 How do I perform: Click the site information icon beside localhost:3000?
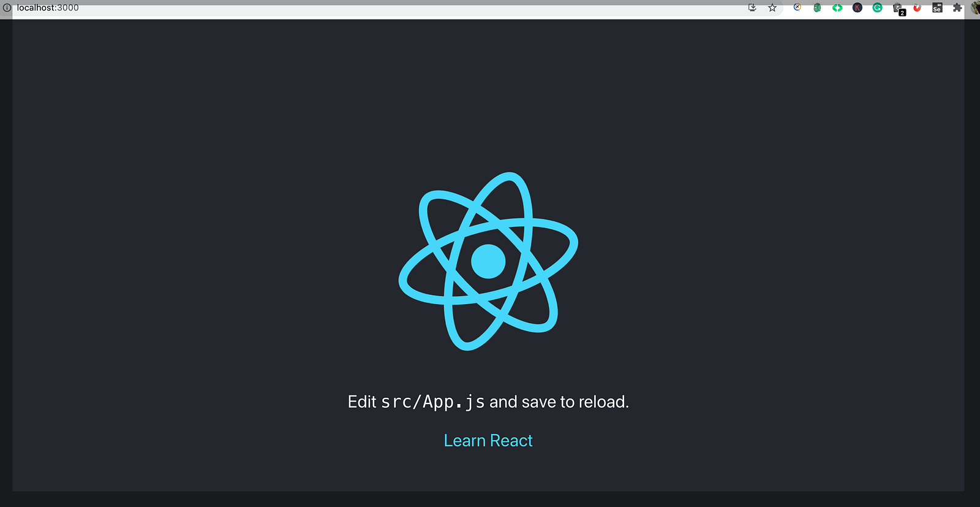(7, 8)
